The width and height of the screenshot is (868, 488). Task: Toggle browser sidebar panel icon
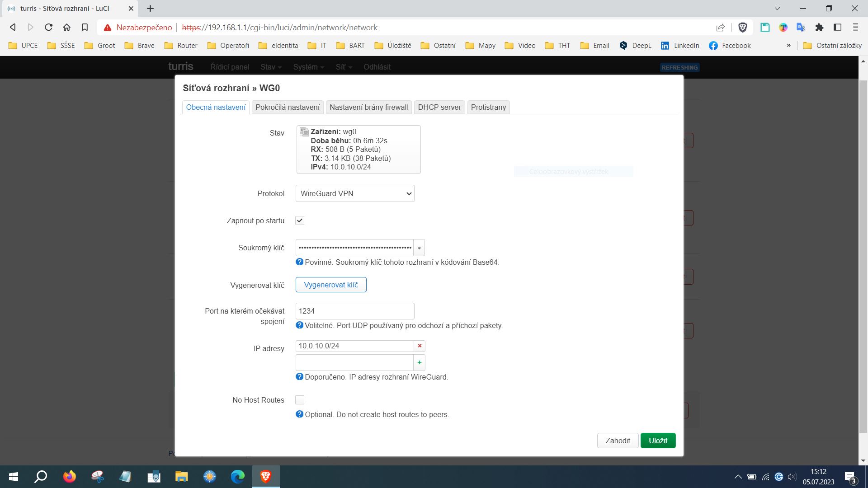837,28
